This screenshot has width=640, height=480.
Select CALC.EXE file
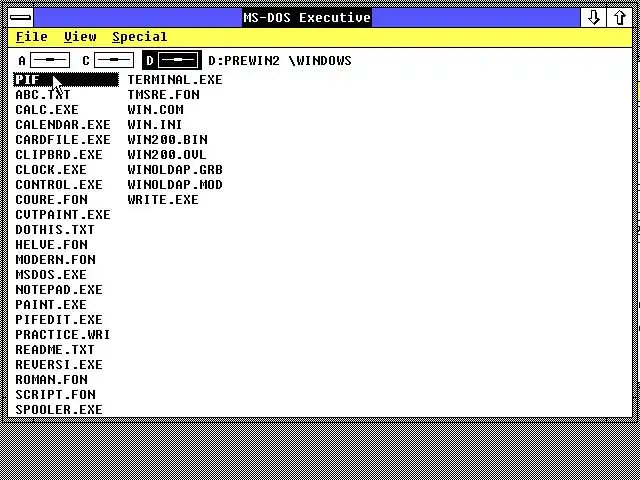47,110
